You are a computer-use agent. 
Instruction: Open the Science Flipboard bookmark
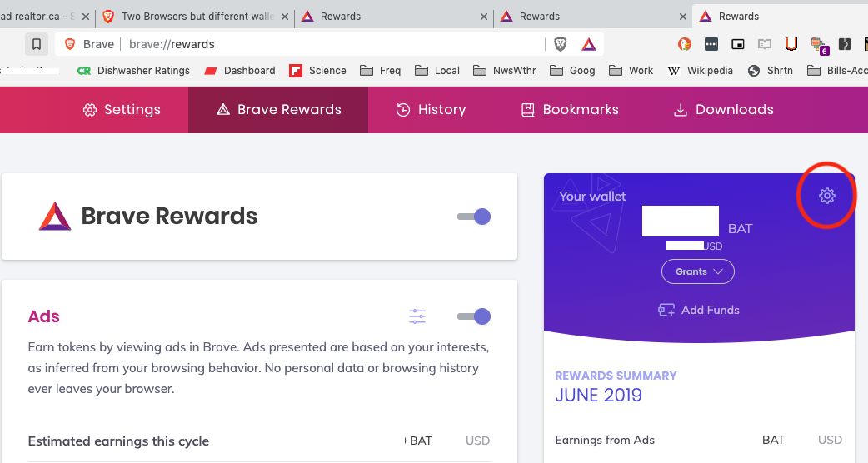317,70
